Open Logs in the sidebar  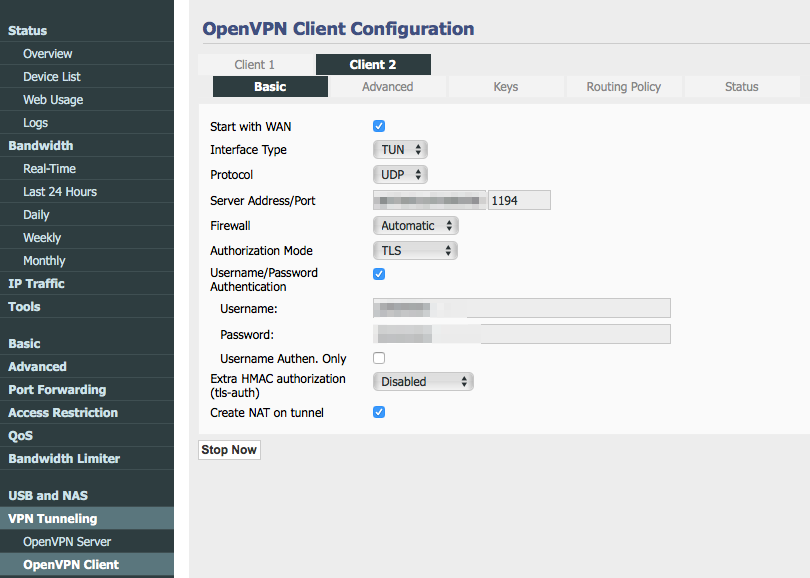(x=87, y=122)
